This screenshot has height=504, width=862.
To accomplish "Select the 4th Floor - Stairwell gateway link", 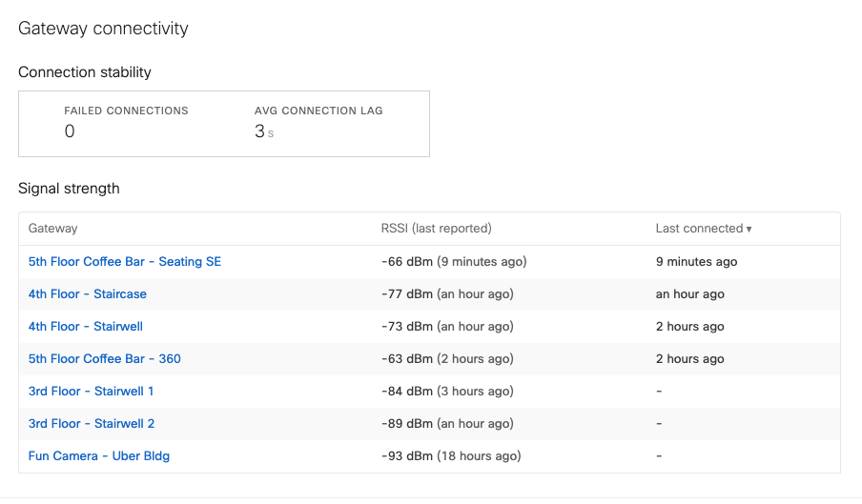I will tap(86, 326).
